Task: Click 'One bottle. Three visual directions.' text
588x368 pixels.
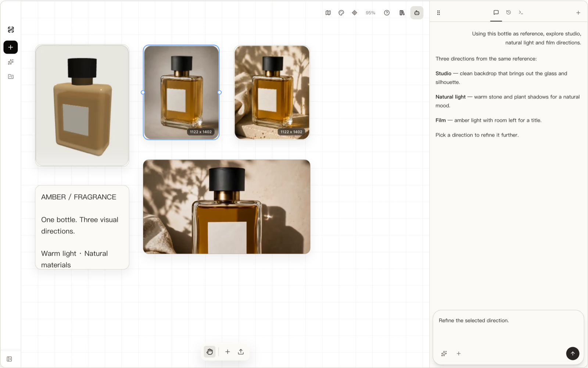Action: (80, 225)
